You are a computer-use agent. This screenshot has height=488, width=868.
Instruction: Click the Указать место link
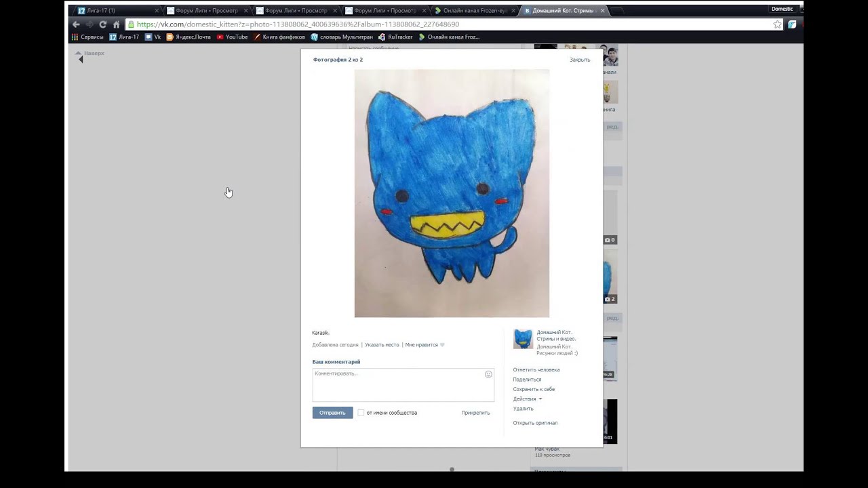click(x=382, y=345)
